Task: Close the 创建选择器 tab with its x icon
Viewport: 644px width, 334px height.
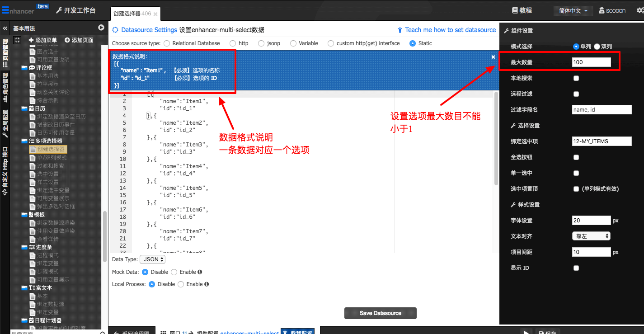Action: coord(155,14)
